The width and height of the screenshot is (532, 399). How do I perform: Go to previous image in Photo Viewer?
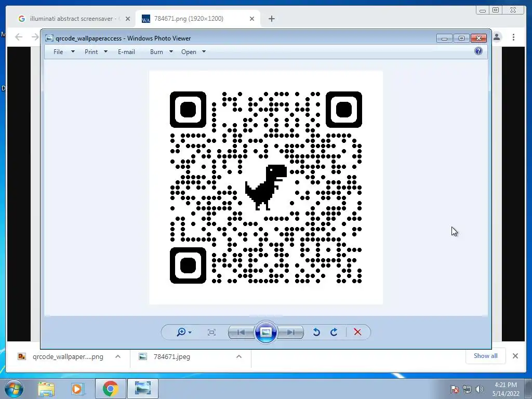pos(241,332)
